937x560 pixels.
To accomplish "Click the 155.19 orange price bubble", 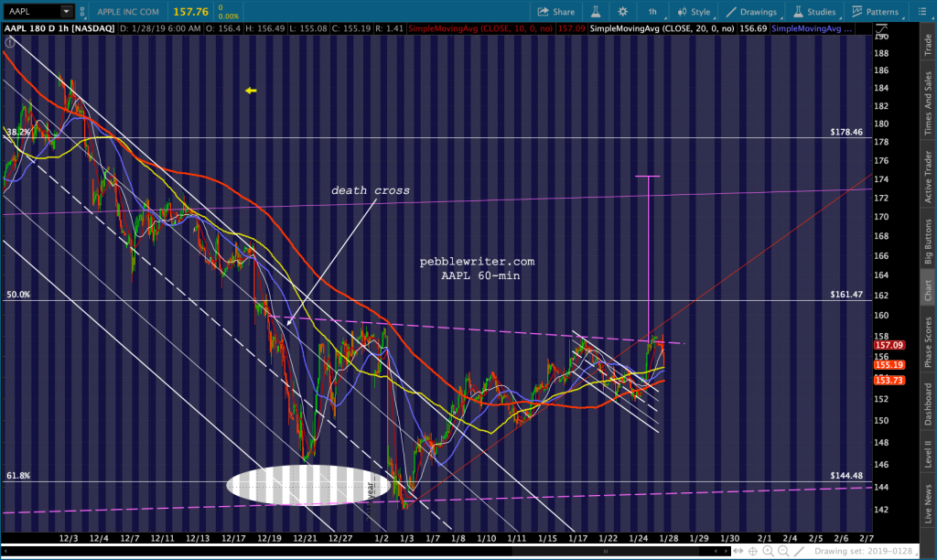I will (x=889, y=364).
